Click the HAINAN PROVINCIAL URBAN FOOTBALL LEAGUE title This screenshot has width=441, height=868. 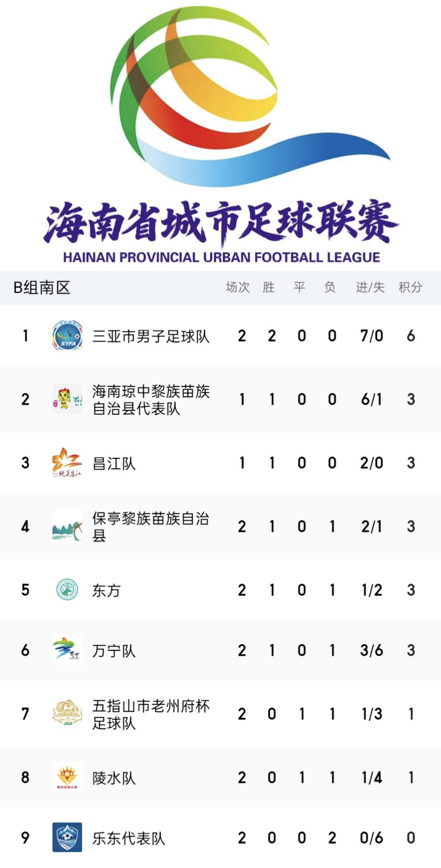(221, 257)
